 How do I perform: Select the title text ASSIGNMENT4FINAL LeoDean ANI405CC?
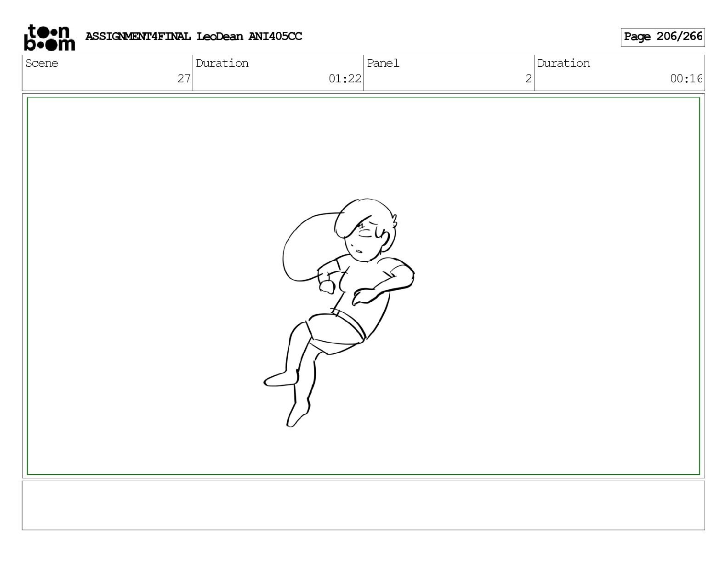[193, 36]
